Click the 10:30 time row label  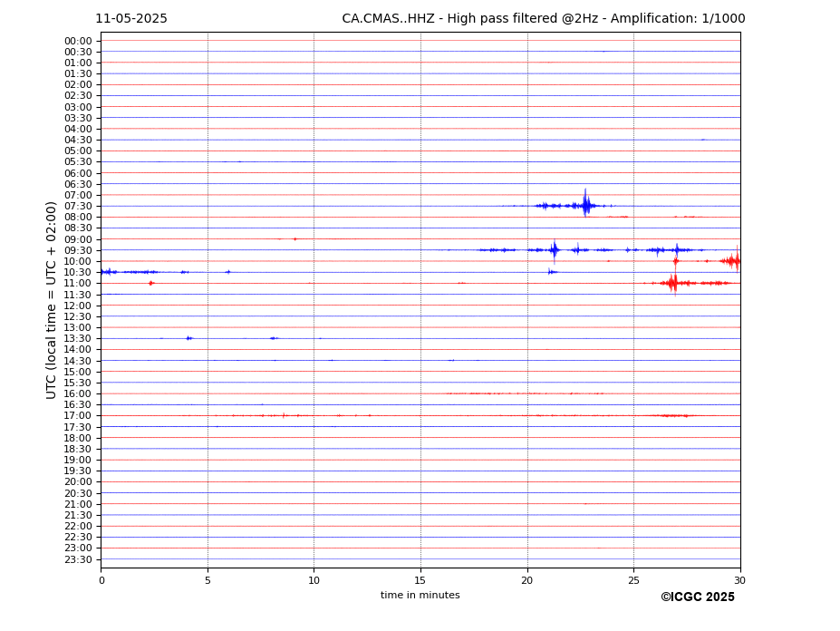pos(78,272)
